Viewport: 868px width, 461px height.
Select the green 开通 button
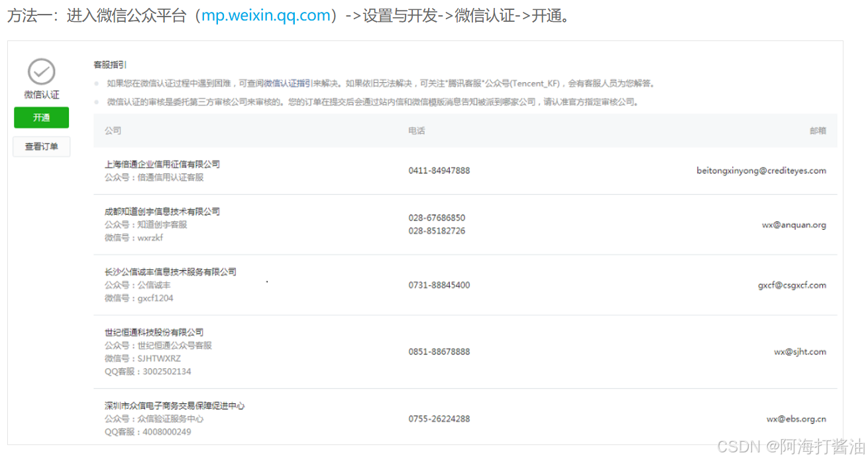pos(41,117)
